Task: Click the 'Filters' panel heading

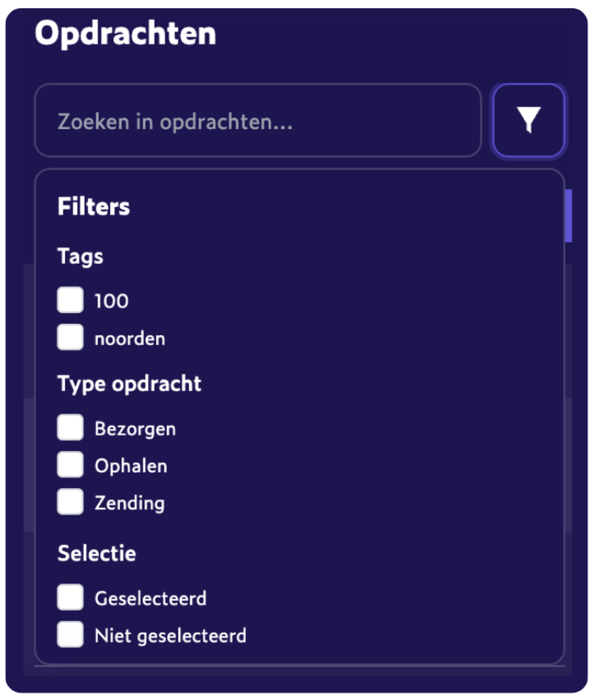Action: click(x=94, y=207)
